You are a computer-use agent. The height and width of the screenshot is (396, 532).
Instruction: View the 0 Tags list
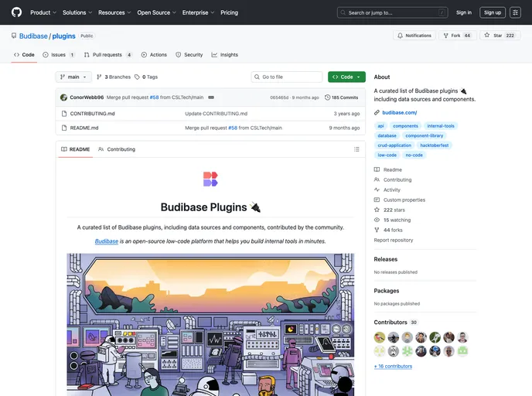[146, 77]
